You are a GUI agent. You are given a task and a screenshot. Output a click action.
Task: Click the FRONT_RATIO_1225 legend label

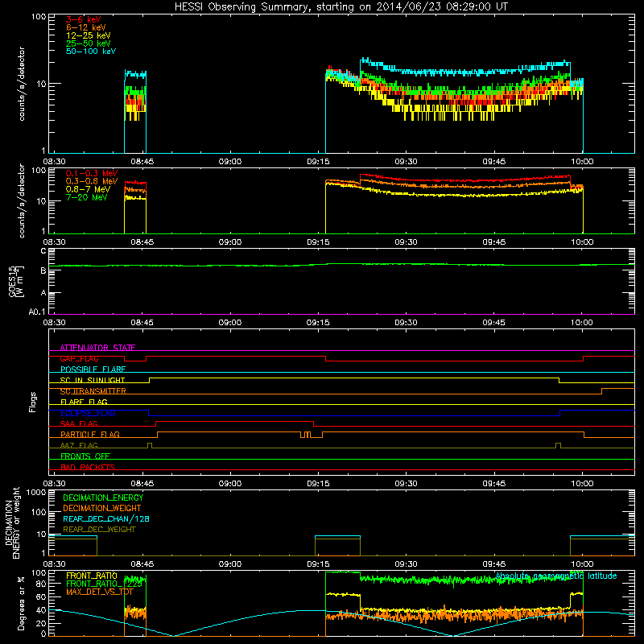click(104, 584)
